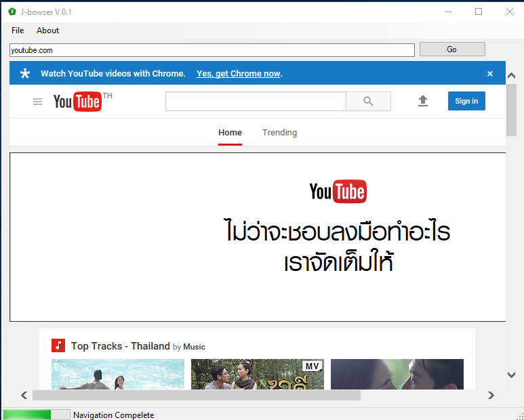Click the vertical scrollbar up arrow
The image size is (524, 420).
point(511,75)
